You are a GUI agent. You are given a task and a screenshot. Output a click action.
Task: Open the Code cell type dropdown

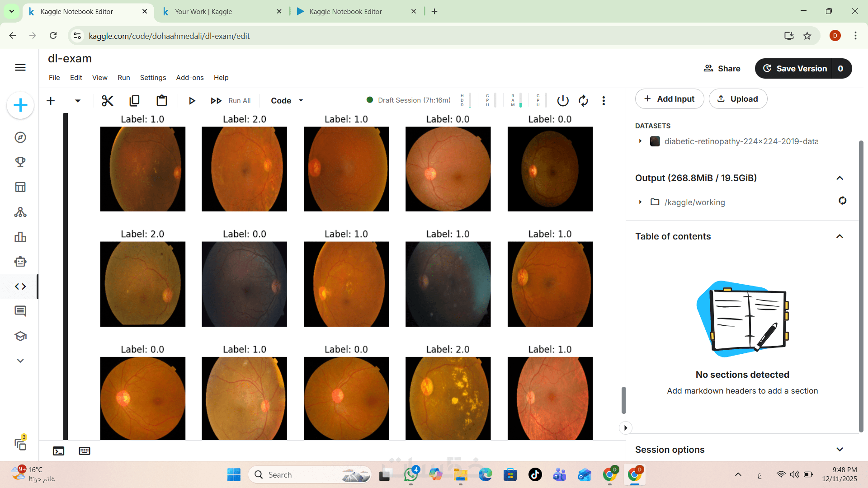click(287, 100)
